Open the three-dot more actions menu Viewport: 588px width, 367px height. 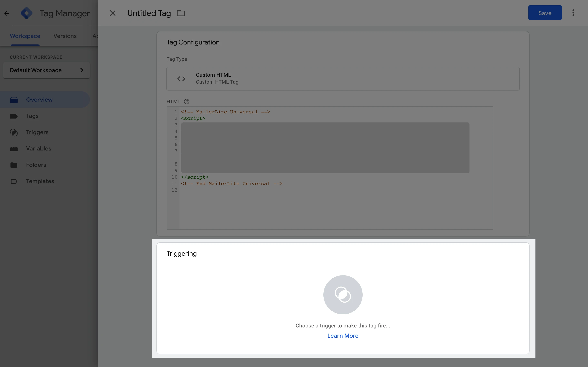coord(573,13)
